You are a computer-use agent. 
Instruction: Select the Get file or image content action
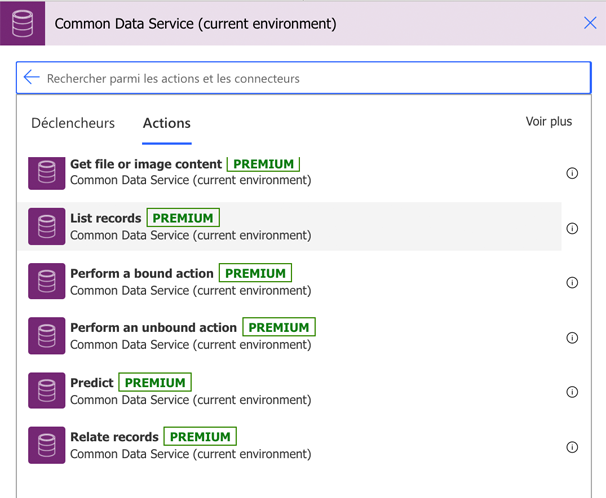[x=289, y=172]
